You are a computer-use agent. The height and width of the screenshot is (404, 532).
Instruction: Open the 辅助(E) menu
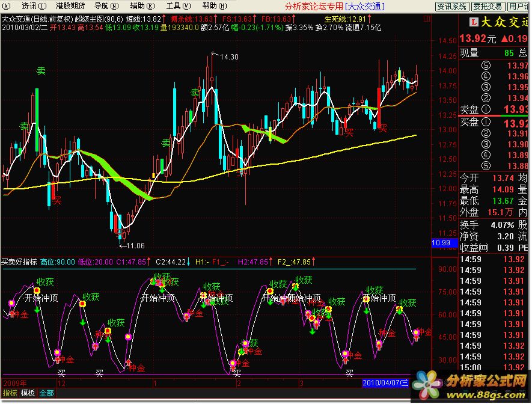(x=142, y=6)
